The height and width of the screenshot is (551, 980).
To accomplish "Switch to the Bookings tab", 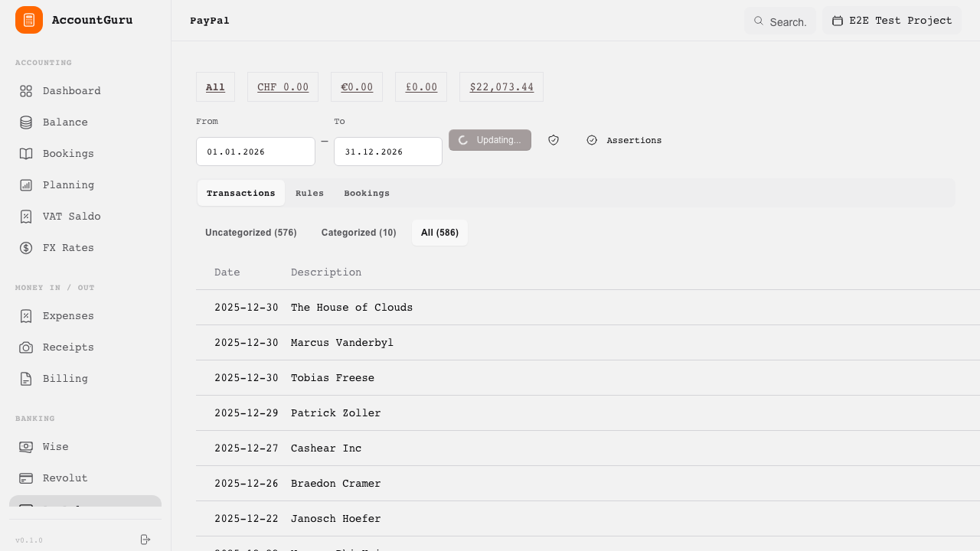I will (367, 194).
